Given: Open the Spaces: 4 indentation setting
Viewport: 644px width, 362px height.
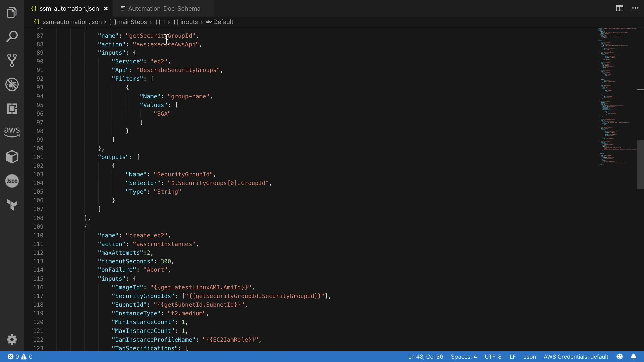Looking at the screenshot, I should pos(464,357).
